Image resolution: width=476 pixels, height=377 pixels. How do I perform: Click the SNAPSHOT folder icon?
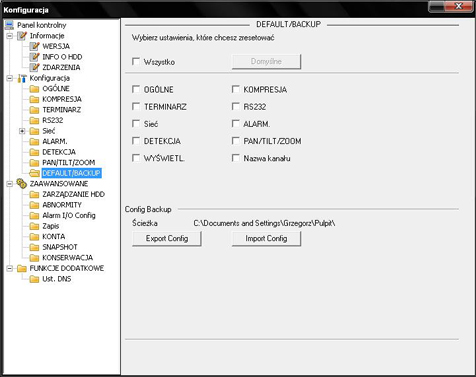point(34,247)
